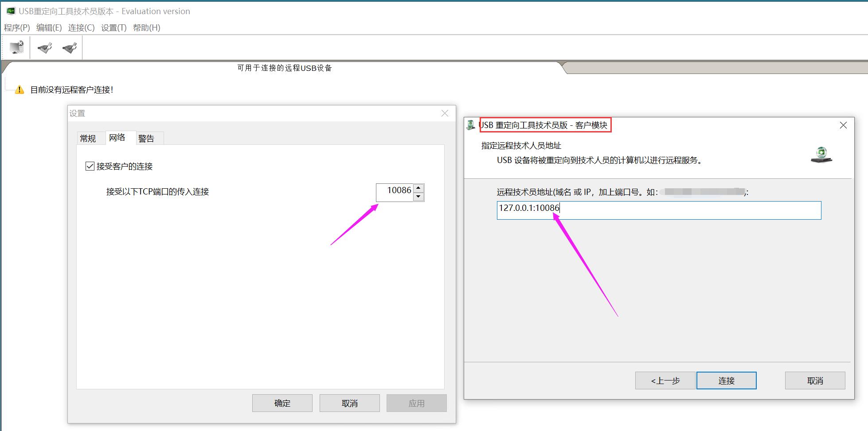
Task: Click the yellow warning icon in device list
Action: pos(20,90)
